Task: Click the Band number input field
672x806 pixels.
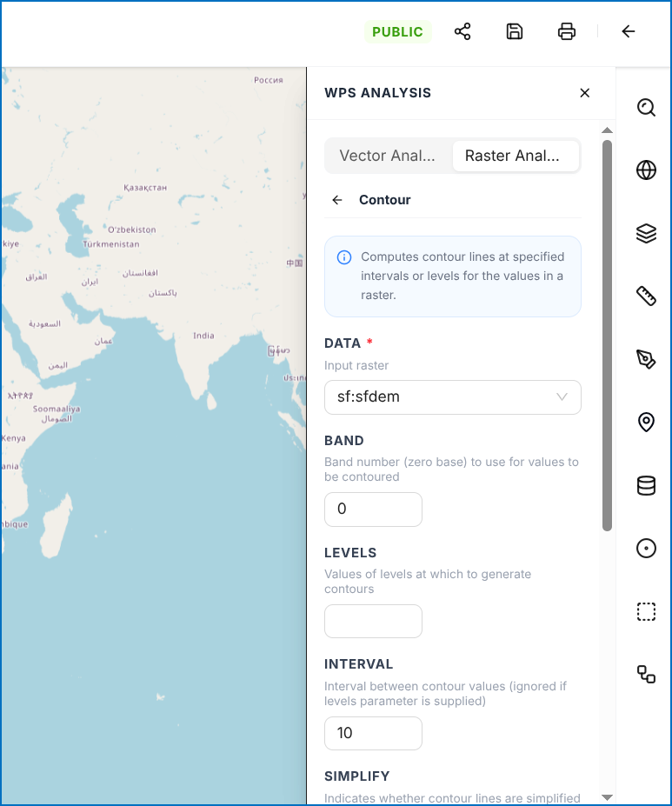Action: [x=373, y=510]
